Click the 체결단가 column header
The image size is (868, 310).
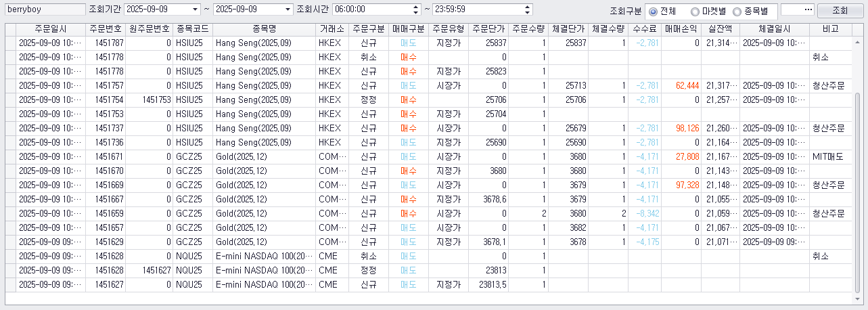568,29
